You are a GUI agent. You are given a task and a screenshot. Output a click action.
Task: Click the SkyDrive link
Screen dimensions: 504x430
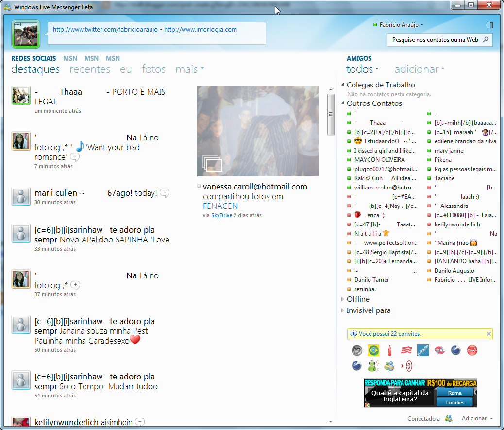coord(221,215)
